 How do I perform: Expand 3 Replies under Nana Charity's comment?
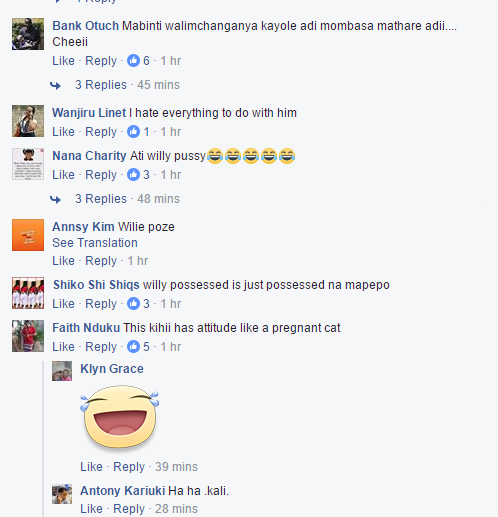(x=101, y=199)
